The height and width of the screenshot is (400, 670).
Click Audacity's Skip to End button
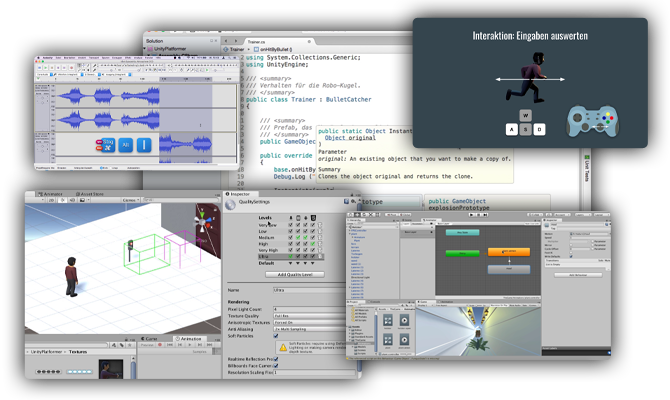tap(64, 68)
